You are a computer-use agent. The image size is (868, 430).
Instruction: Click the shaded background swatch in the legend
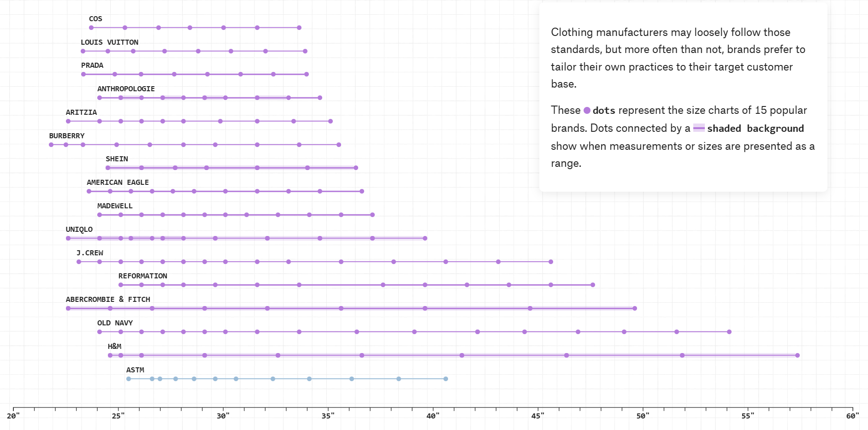699,128
